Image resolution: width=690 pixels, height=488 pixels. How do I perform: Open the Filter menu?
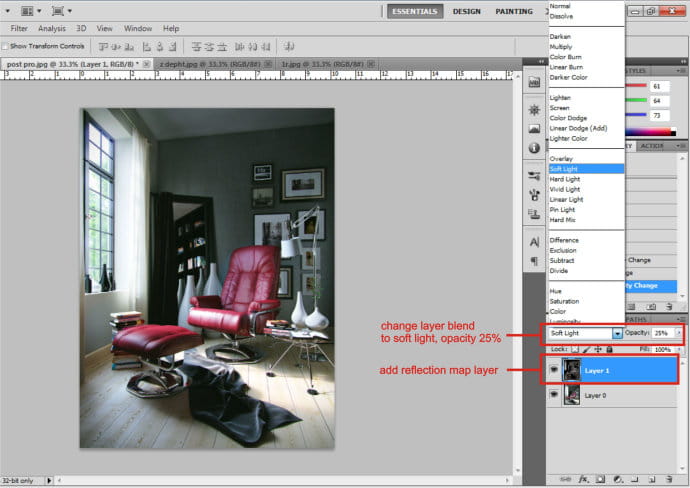point(19,28)
